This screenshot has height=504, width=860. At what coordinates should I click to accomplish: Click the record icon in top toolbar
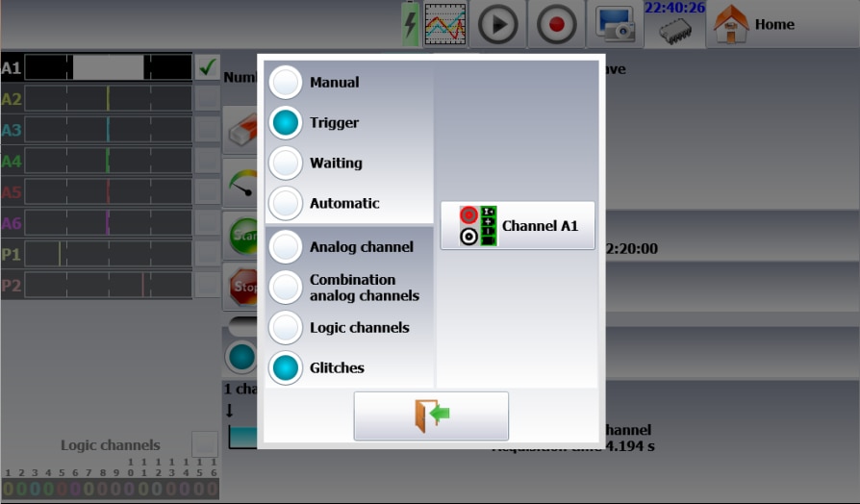pyautogui.click(x=556, y=24)
